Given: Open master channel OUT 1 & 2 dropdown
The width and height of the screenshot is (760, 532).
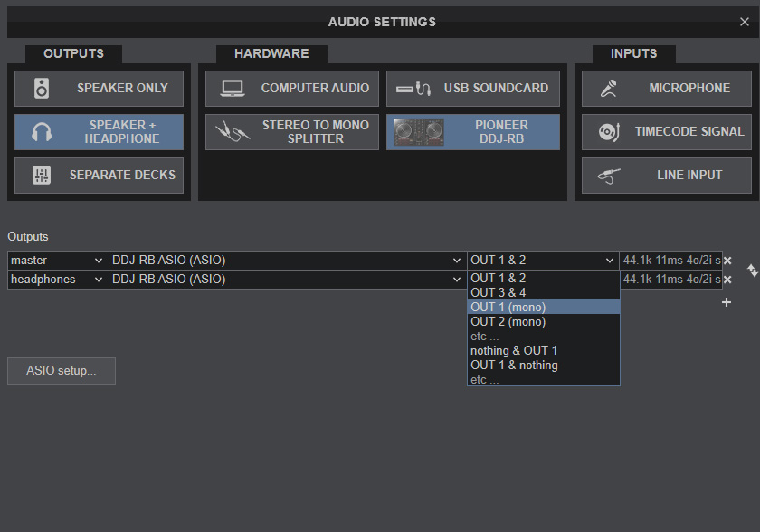Looking at the screenshot, I should 543,261.
